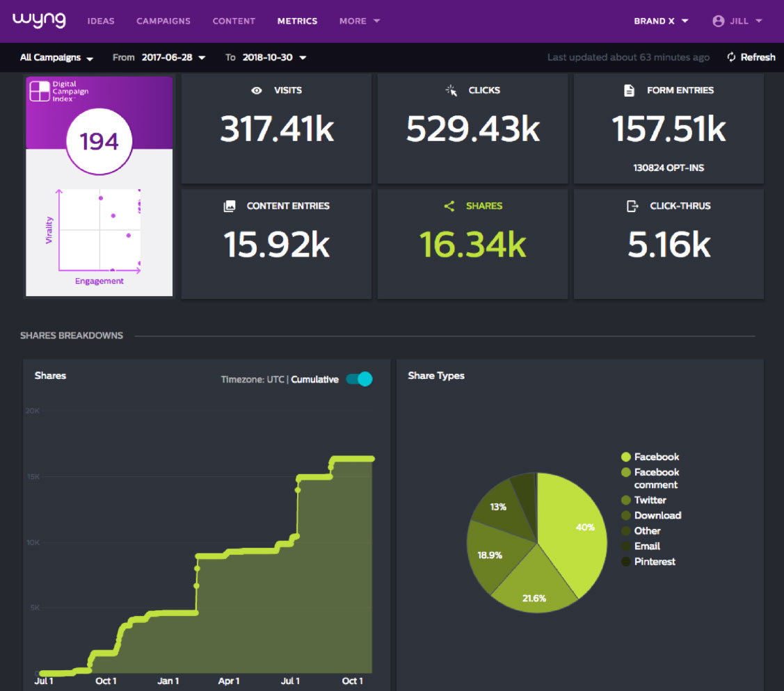Open the Ideas section

click(101, 21)
